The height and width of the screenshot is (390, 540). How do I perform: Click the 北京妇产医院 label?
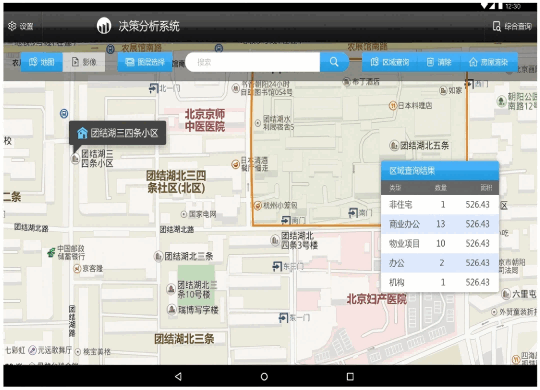376,299
